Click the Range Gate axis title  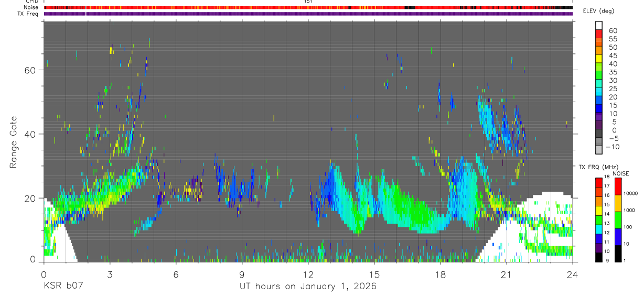point(14,142)
